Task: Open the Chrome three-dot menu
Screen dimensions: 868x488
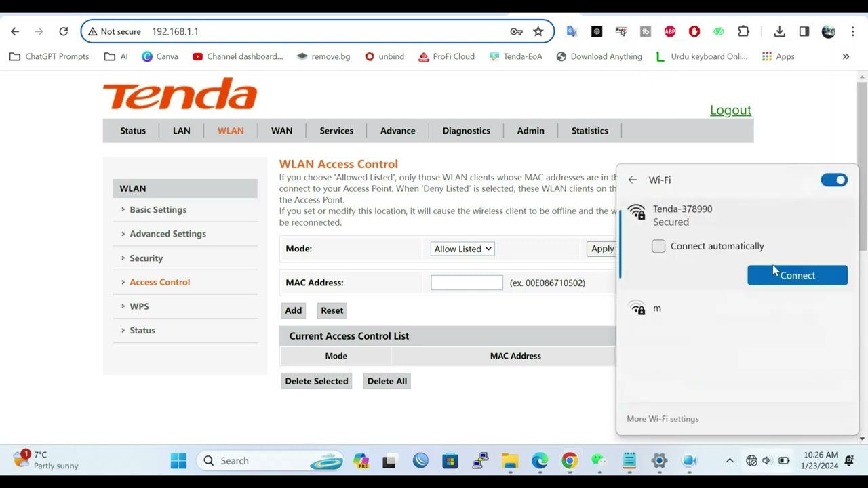Action: pos(852,31)
